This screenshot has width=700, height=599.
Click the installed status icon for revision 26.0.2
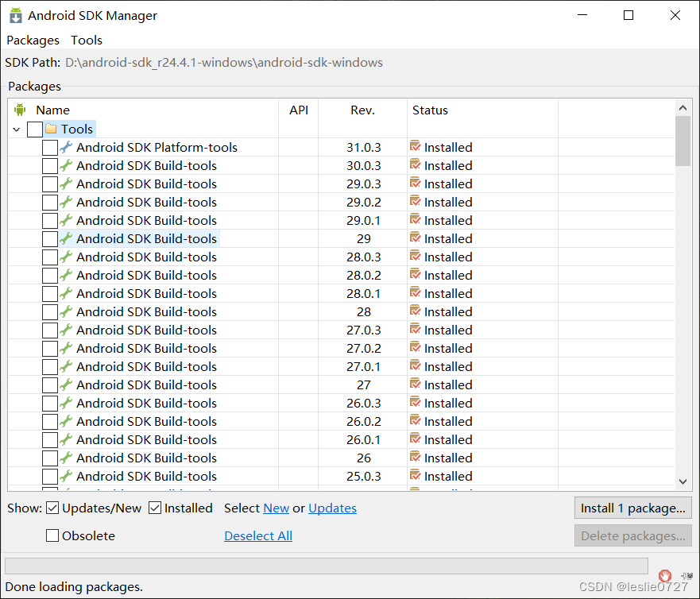point(416,421)
